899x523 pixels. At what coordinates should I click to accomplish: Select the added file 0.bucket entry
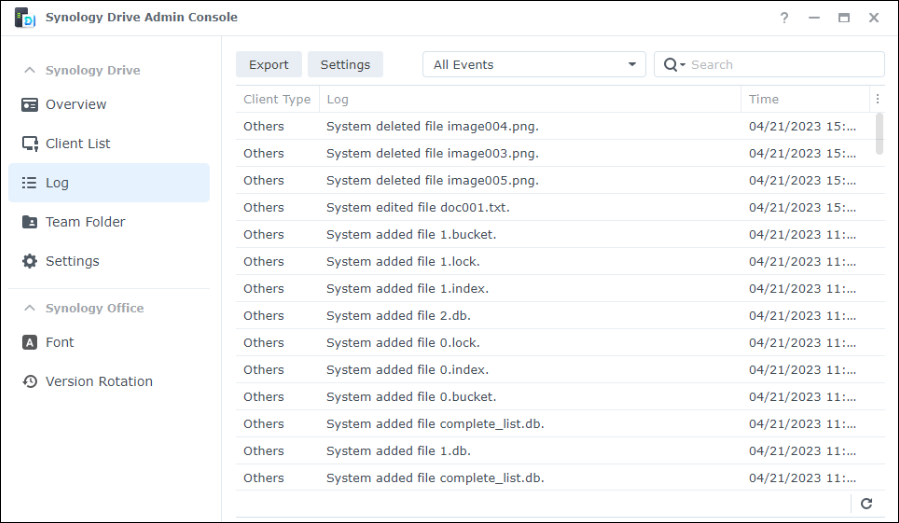tap(560, 396)
